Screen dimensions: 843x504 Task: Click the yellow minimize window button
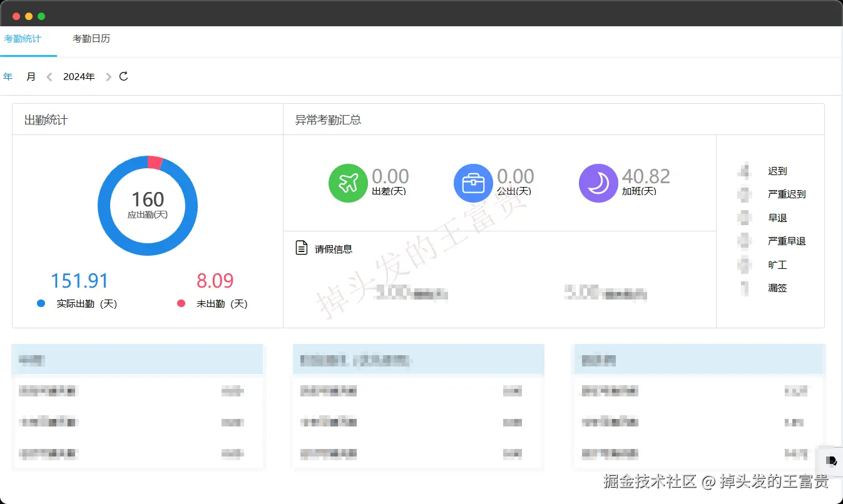[x=29, y=16]
